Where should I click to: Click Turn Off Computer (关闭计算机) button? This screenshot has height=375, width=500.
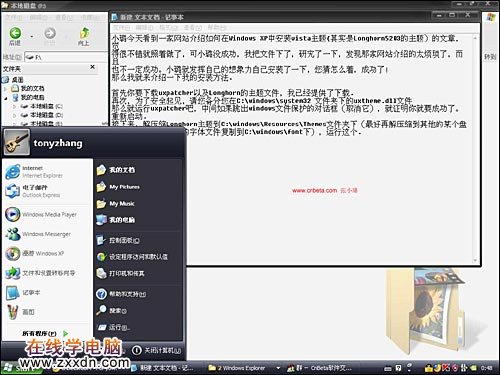(157, 350)
